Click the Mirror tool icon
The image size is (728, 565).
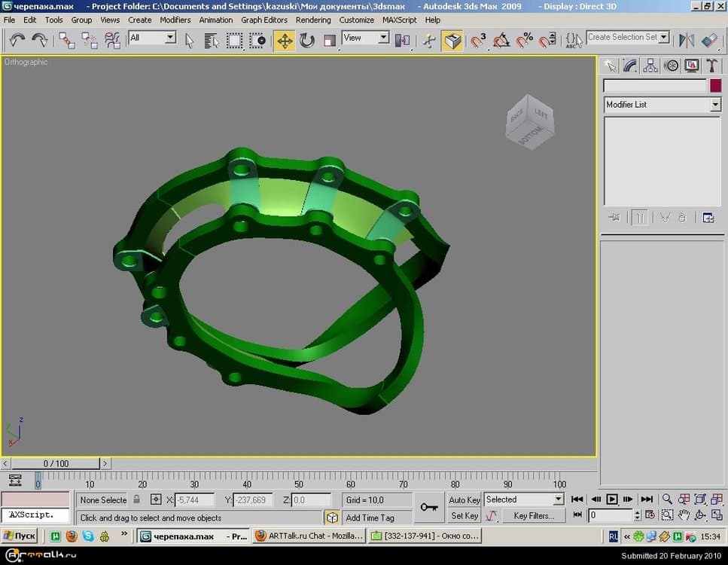(x=686, y=41)
